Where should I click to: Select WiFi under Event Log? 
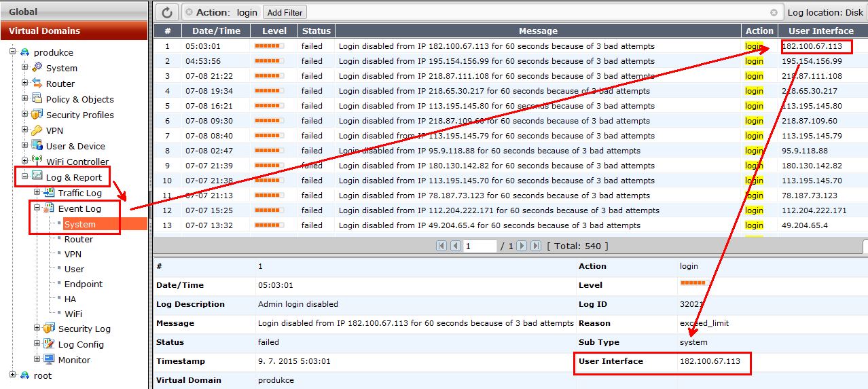pyautogui.click(x=73, y=314)
